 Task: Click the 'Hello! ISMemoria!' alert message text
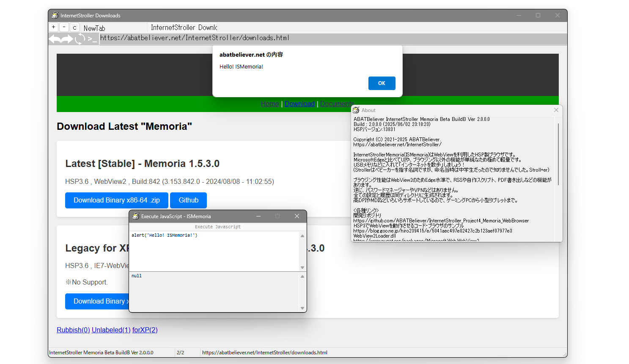click(241, 67)
